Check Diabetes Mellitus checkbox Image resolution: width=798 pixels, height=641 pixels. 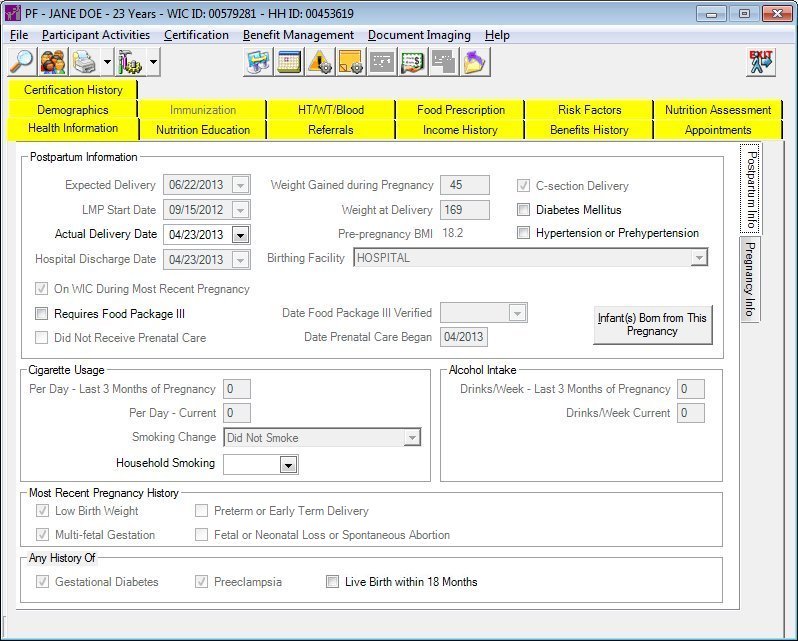pos(523,209)
